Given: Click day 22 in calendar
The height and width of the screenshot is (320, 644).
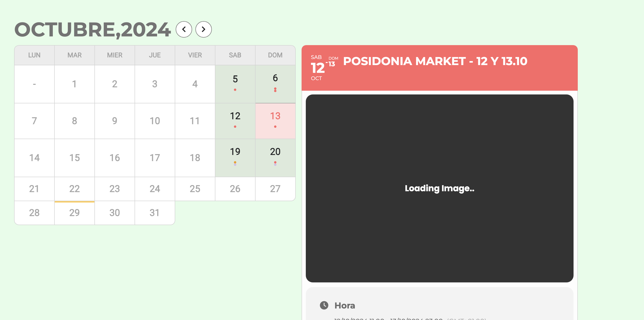Looking at the screenshot, I should (74, 189).
